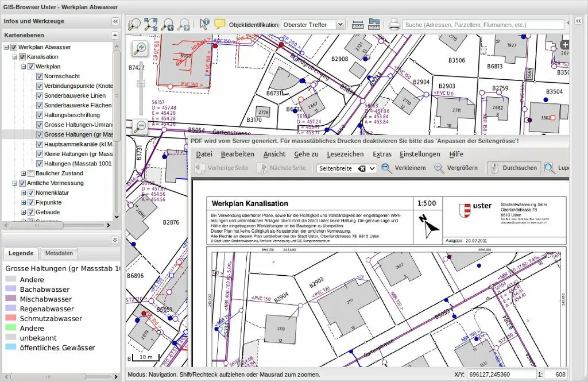Collapse the Werkplan Abwasser tree node
The width and height of the screenshot is (588, 382).
(6, 47)
